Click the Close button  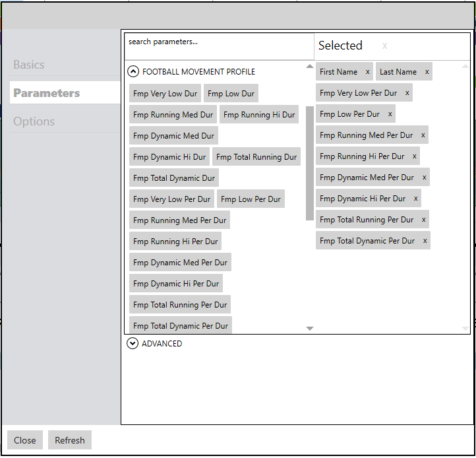point(25,440)
